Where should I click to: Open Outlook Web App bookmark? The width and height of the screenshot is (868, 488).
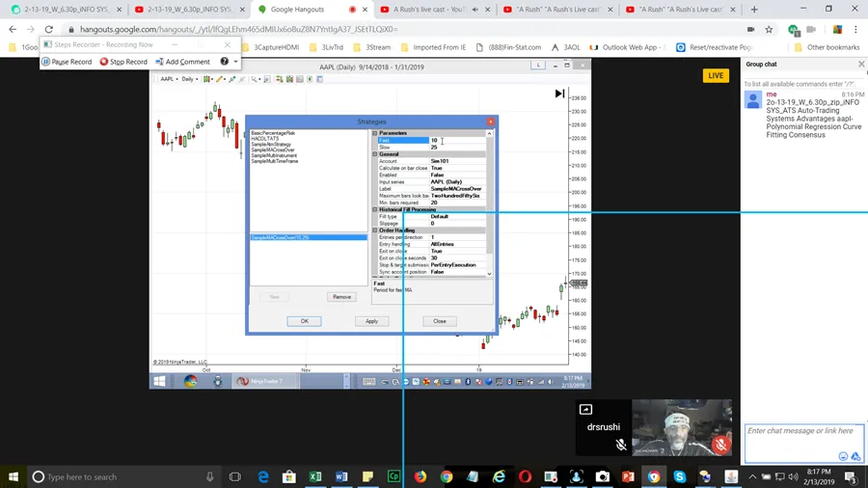(628, 47)
